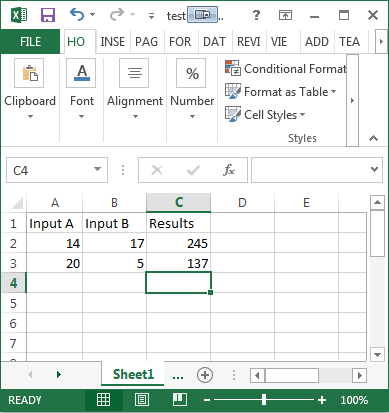Click the Excel application icon
The width and height of the screenshot is (389, 413).
(19, 15)
